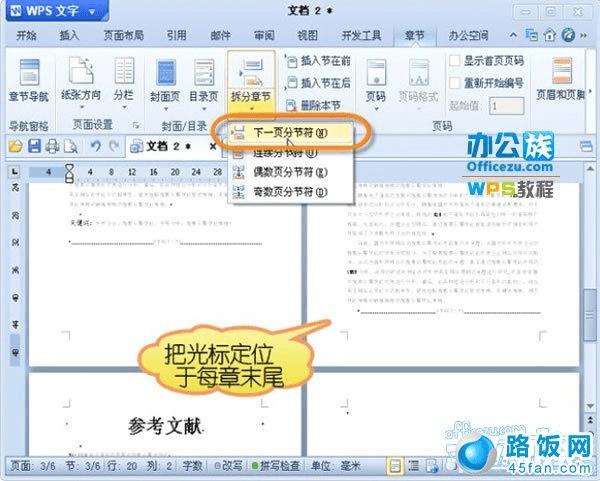
Task: Click the 章节 ribbon tab
Action: (x=415, y=36)
